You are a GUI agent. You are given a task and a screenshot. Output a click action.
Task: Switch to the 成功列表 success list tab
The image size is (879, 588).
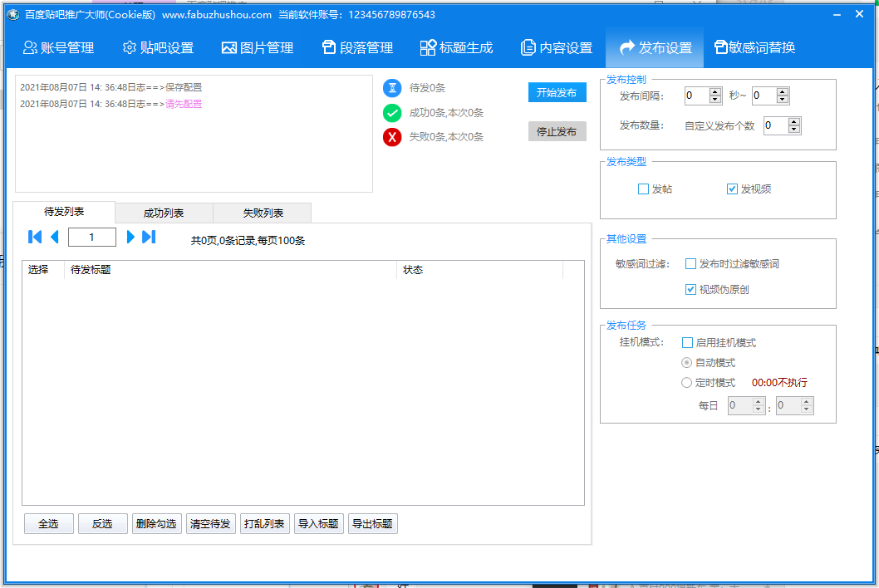pyautogui.click(x=164, y=213)
